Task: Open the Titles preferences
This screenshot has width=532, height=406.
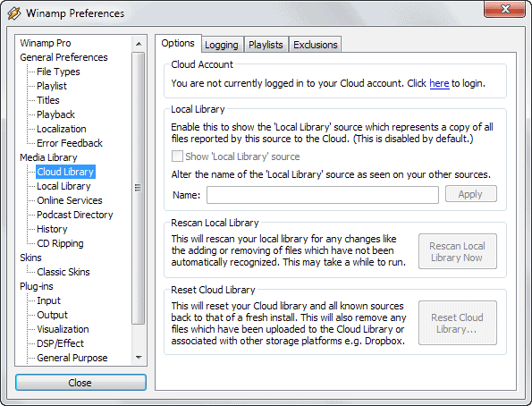Action: [x=48, y=100]
